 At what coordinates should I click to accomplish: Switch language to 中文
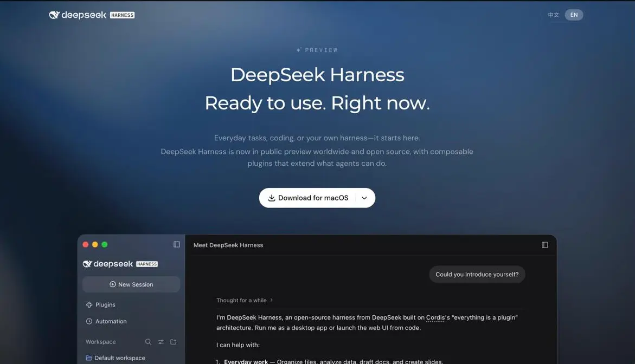553,15
